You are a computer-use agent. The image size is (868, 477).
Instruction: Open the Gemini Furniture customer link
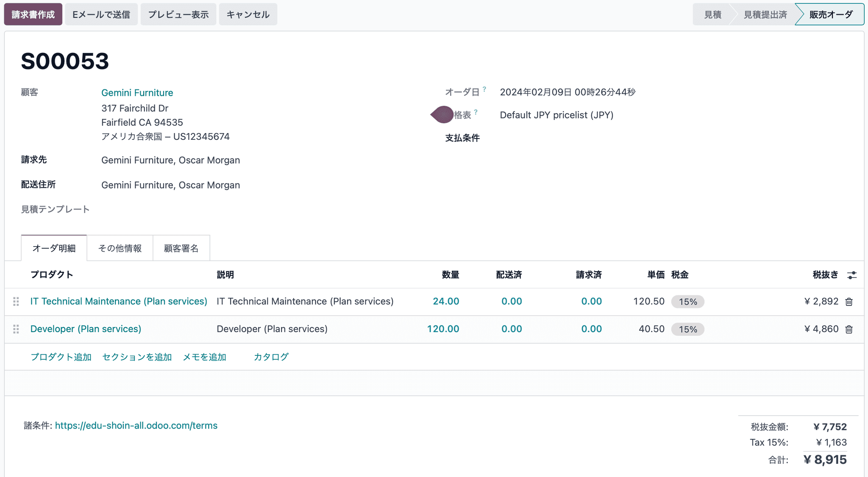[137, 93]
